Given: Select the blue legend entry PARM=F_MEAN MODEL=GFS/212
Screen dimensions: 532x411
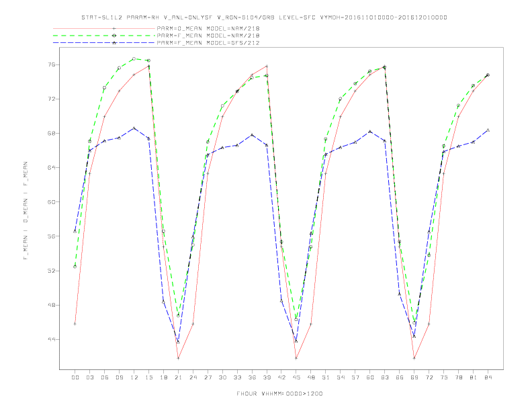Looking at the screenshot, I should (208, 43).
